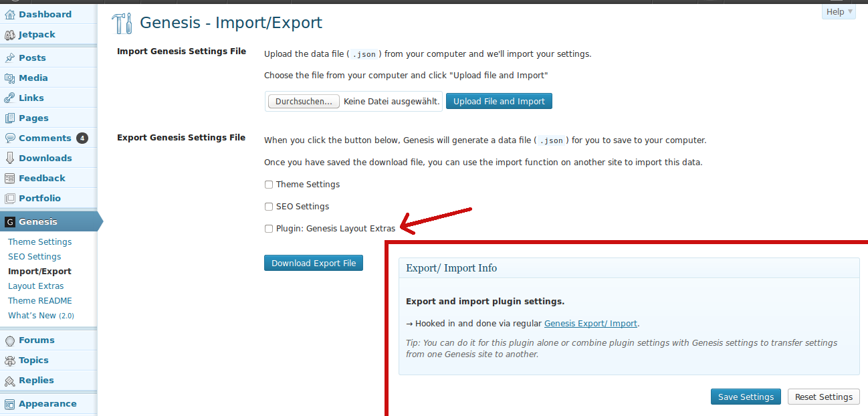The height and width of the screenshot is (416, 868).
Task: Click the Replies icon in sidebar
Action: click(x=9, y=380)
